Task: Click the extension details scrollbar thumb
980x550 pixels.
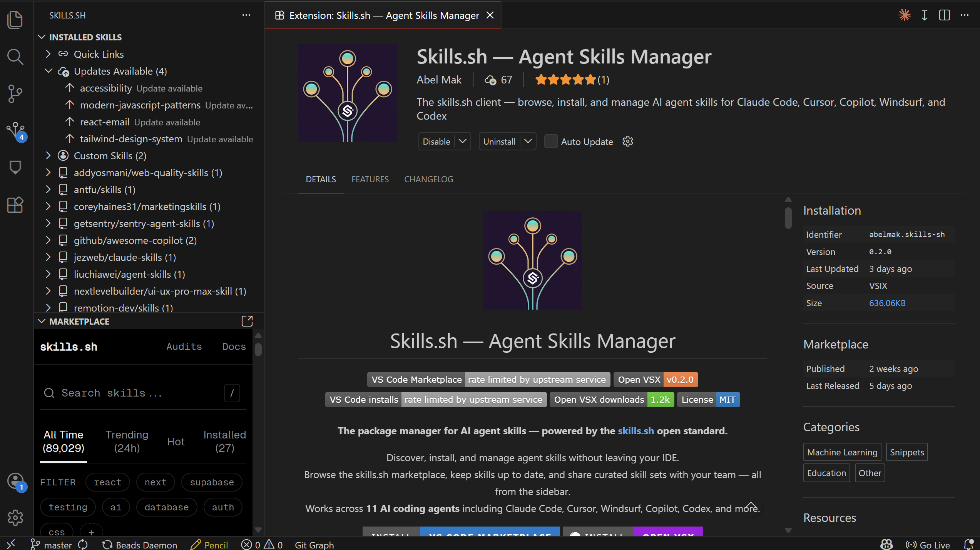Action: coord(788,218)
